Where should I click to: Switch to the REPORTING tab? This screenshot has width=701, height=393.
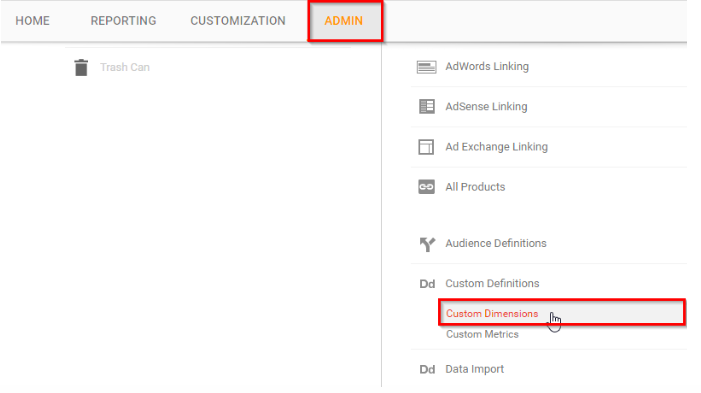point(123,21)
